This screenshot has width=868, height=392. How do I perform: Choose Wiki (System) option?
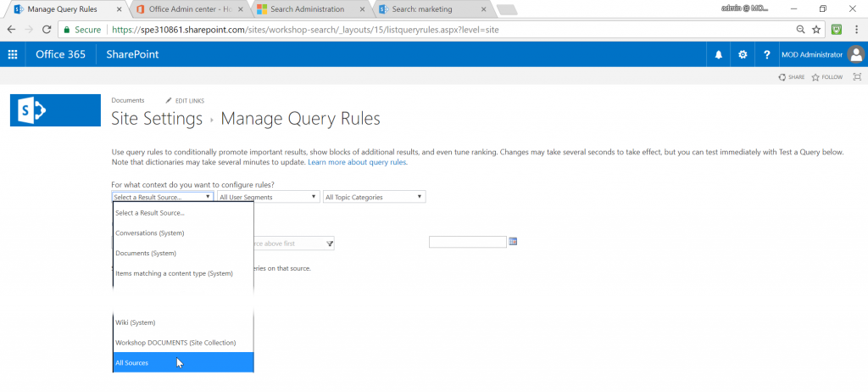tap(183, 322)
